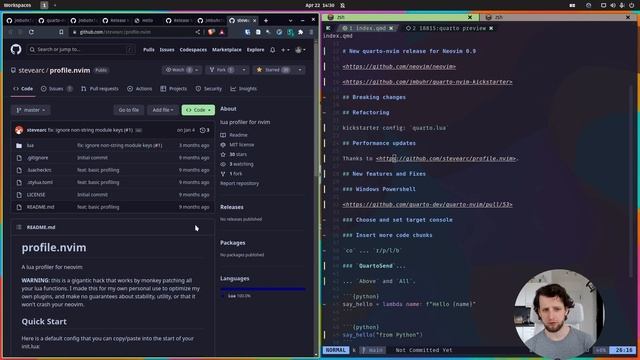Open the GitHub notifications bell

click(x=273, y=50)
